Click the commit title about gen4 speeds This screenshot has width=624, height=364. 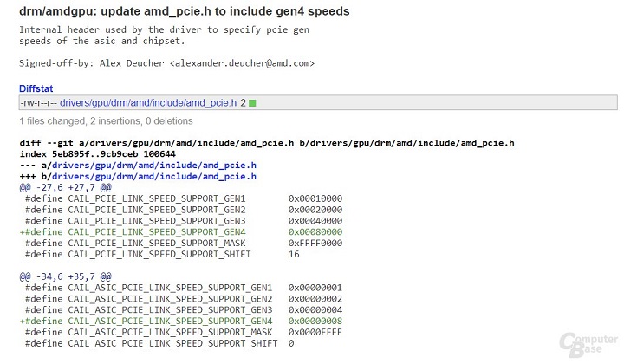185,11
